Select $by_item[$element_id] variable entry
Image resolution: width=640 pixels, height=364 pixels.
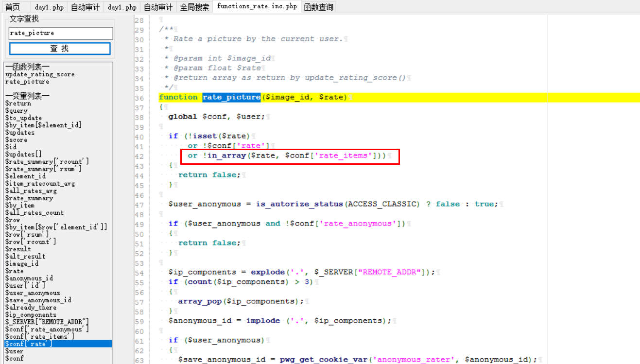point(43,125)
